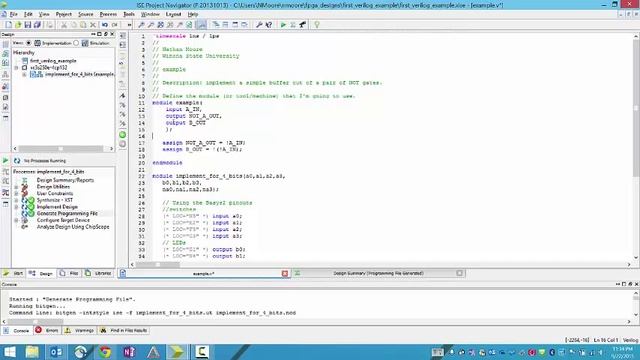Open Google Chrome from the taskbar
The height and width of the screenshot is (360, 640).
click(x=105, y=352)
